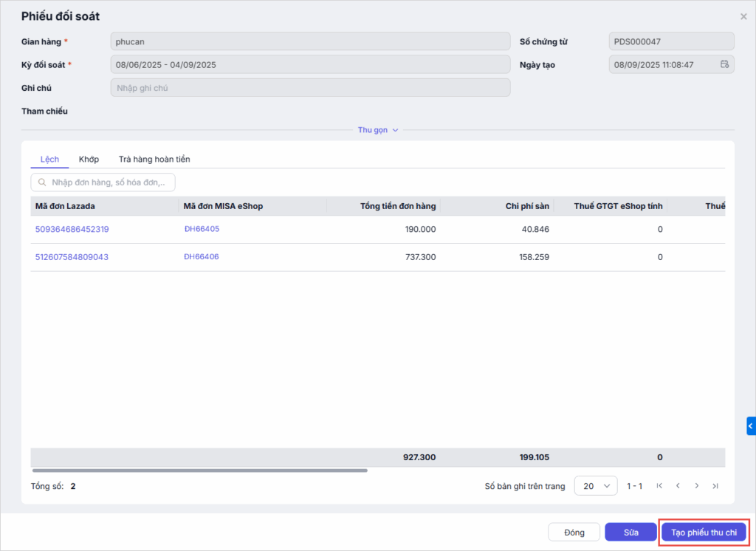Click the calendar icon in Ngày tạo field
756x551 pixels.
pyautogui.click(x=724, y=64)
